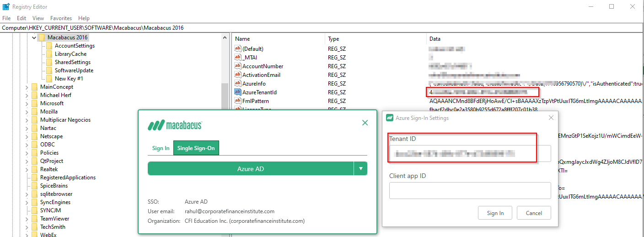Open the Edit menu
The width and height of the screenshot is (644, 237).
(21, 18)
